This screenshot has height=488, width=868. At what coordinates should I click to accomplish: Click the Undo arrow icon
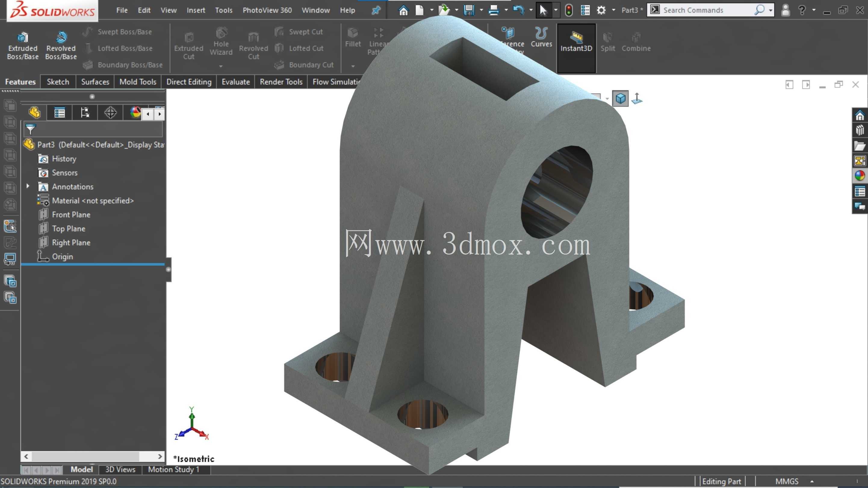coord(518,10)
